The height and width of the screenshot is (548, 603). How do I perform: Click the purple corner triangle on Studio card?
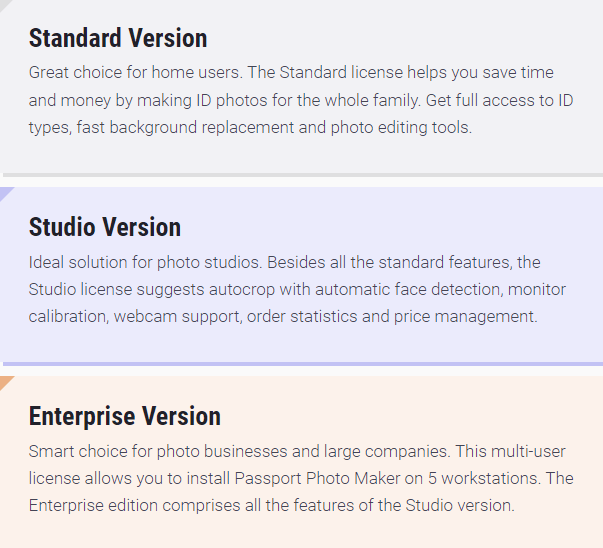5,192
